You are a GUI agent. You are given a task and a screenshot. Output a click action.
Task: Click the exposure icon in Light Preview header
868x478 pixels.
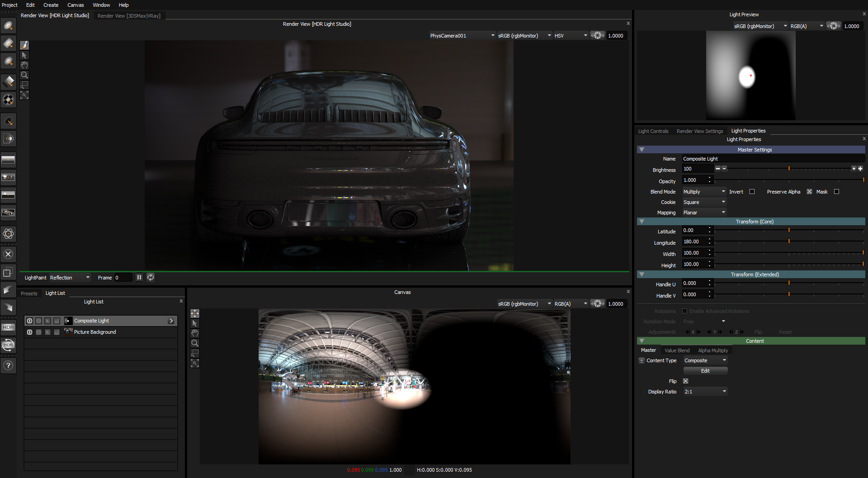(834, 26)
